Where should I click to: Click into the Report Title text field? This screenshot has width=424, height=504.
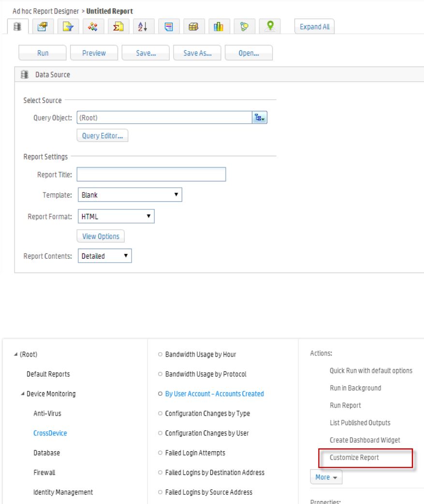point(151,175)
